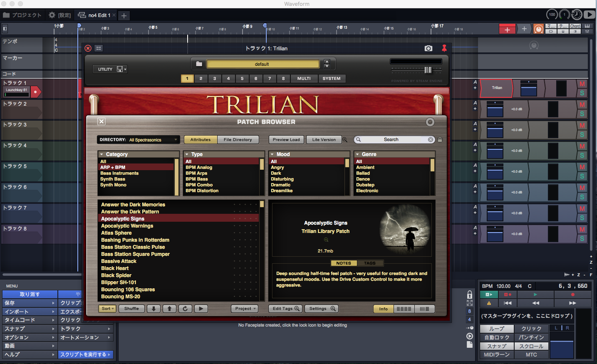Click the orange knob plugin icon
597x364 pixels.
[x=539, y=29]
